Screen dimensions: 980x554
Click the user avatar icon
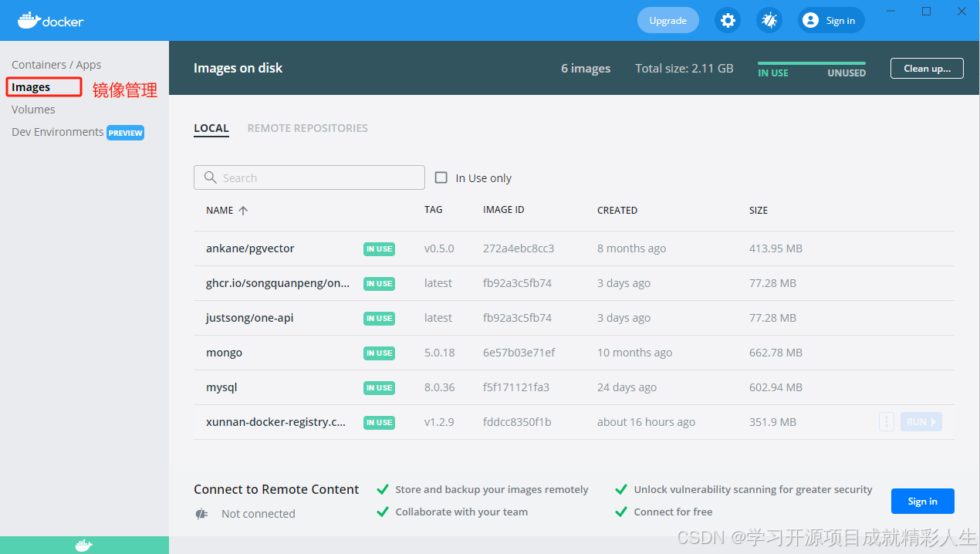810,21
